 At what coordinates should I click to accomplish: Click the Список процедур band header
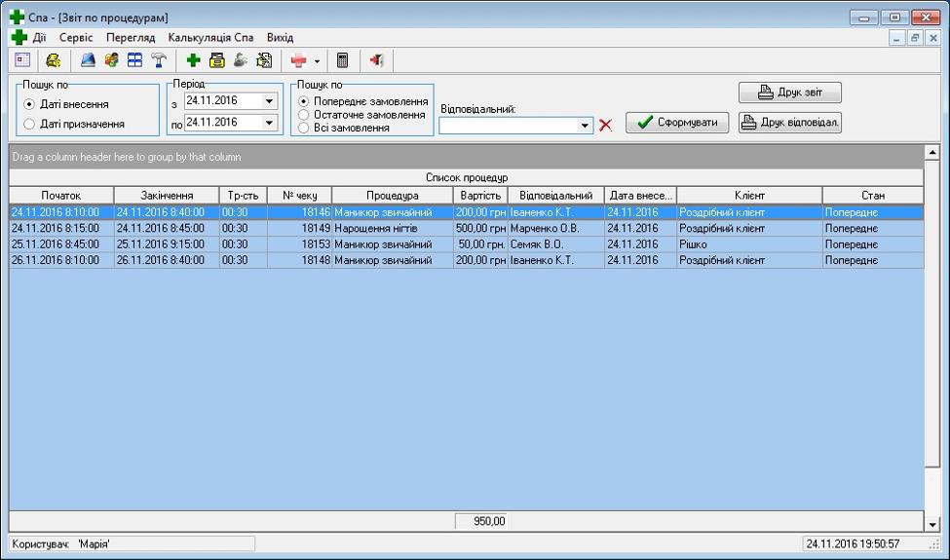pos(467,177)
